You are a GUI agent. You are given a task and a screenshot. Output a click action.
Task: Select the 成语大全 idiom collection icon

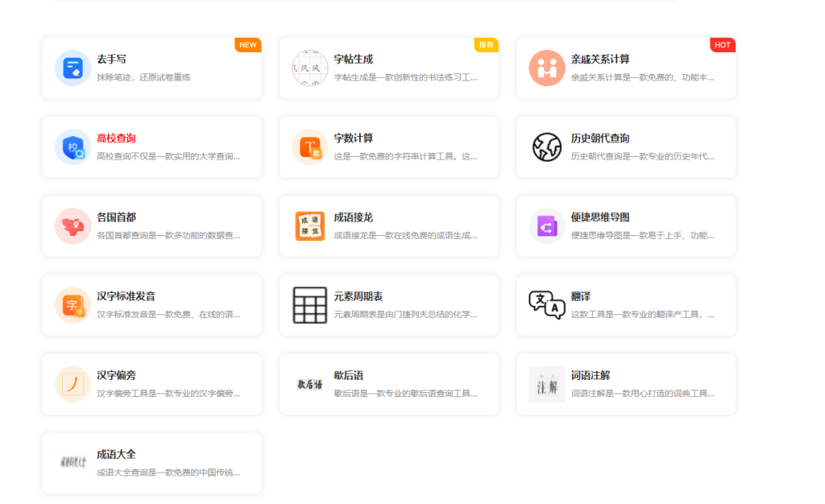click(x=73, y=462)
